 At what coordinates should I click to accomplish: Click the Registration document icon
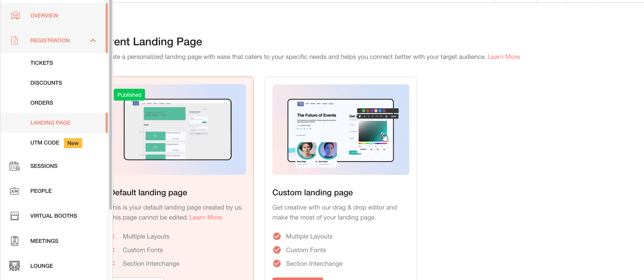pos(15,41)
